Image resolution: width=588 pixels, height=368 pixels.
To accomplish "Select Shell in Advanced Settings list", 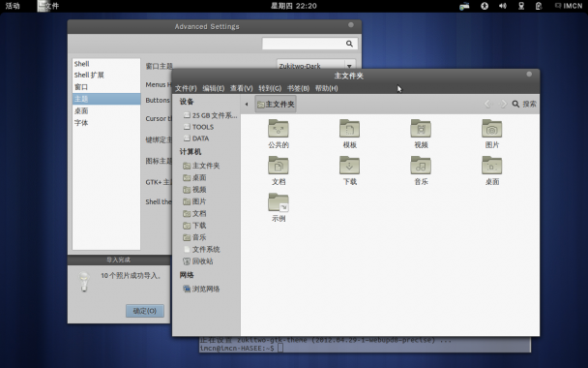I will point(106,64).
